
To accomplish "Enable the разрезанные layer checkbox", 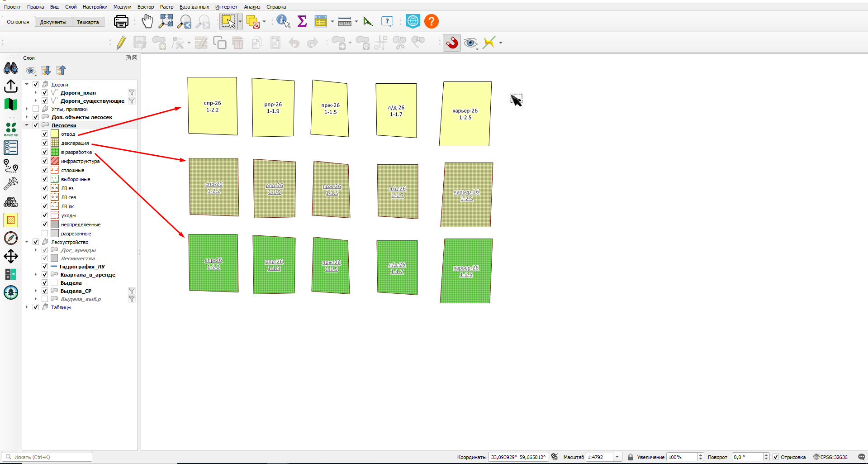I will (x=45, y=233).
